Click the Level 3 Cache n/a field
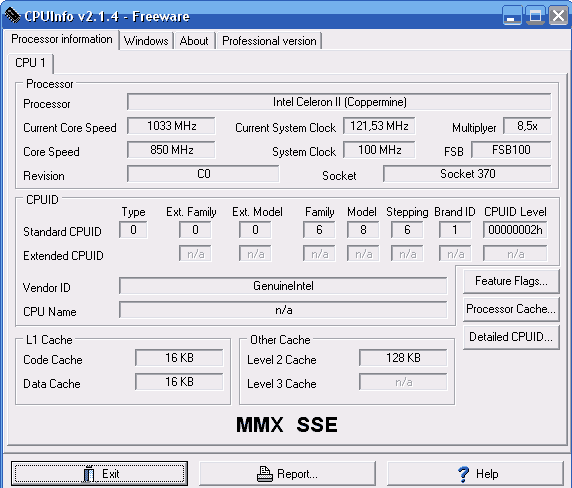This screenshot has height=488, width=572. coord(403,382)
